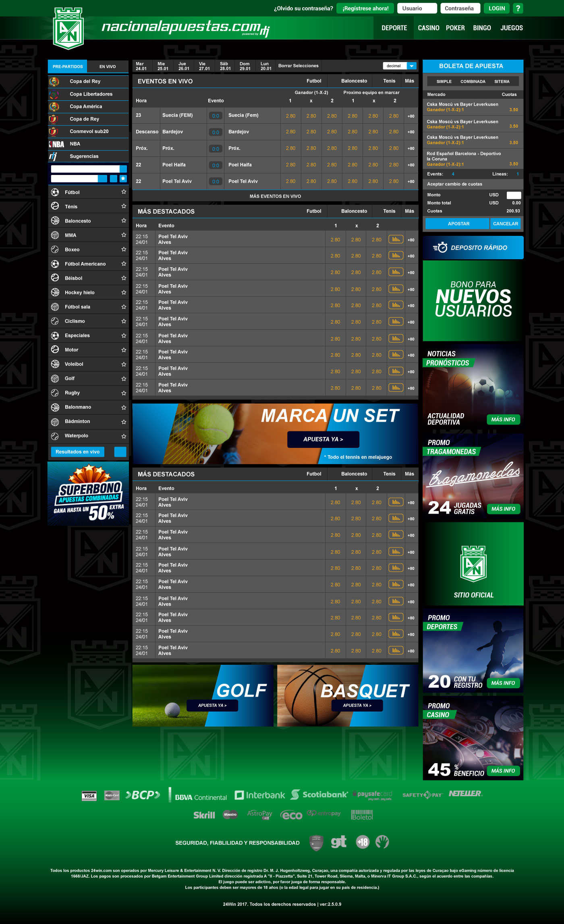Click the Usuario input field
Image resolution: width=564 pixels, height=924 pixels.
coord(417,8)
